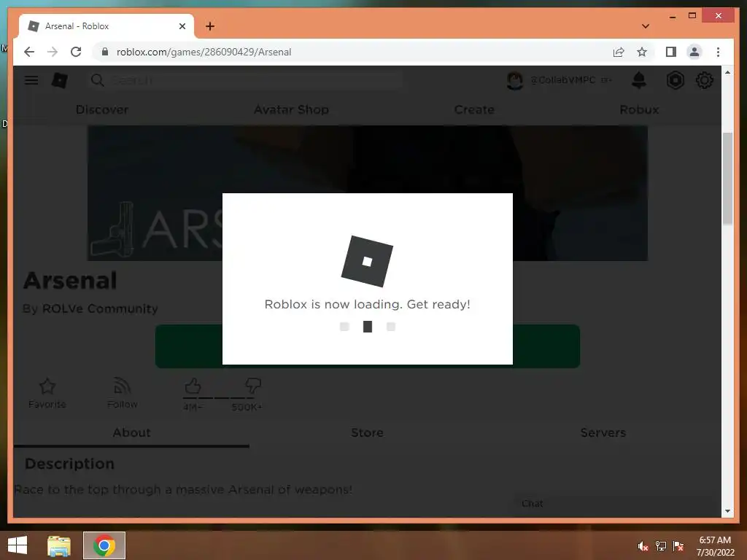Viewport: 747px width, 560px height.
Task: Close the Arsenal - Roblox tab
Action: (x=182, y=26)
